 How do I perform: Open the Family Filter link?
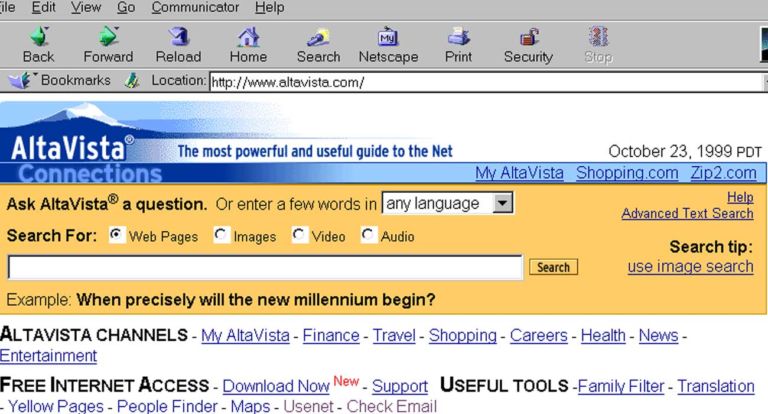coord(621,386)
